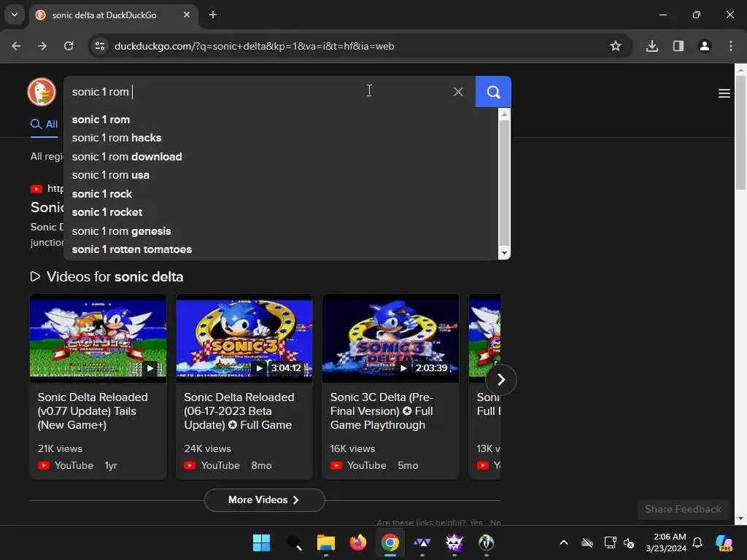747x560 pixels.
Task: View site information icon in address bar
Action: tap(100, 46)
